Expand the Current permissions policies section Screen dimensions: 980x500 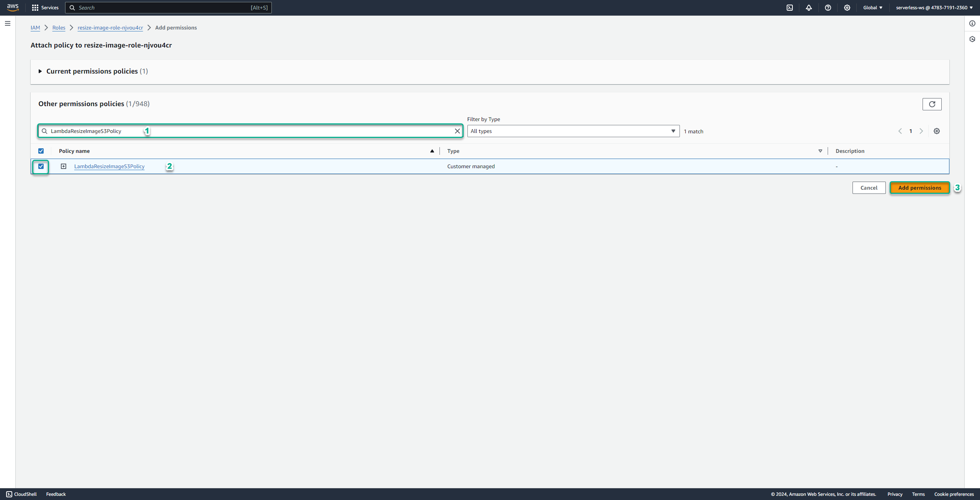pos(39,71)
